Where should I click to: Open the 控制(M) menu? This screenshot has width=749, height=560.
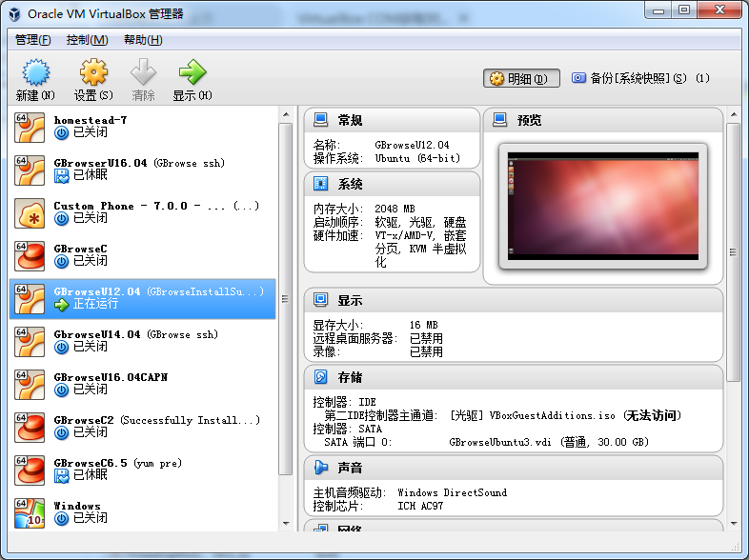[x=87, y=40]
